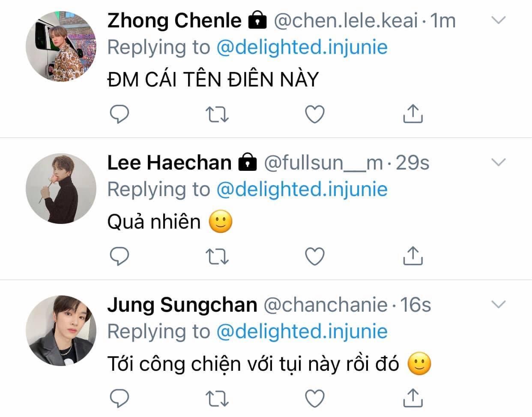Like Jung Sungchan's tweet
This screenshot has width=532, height=417.
pyautogui.click(x=315, y=398)
